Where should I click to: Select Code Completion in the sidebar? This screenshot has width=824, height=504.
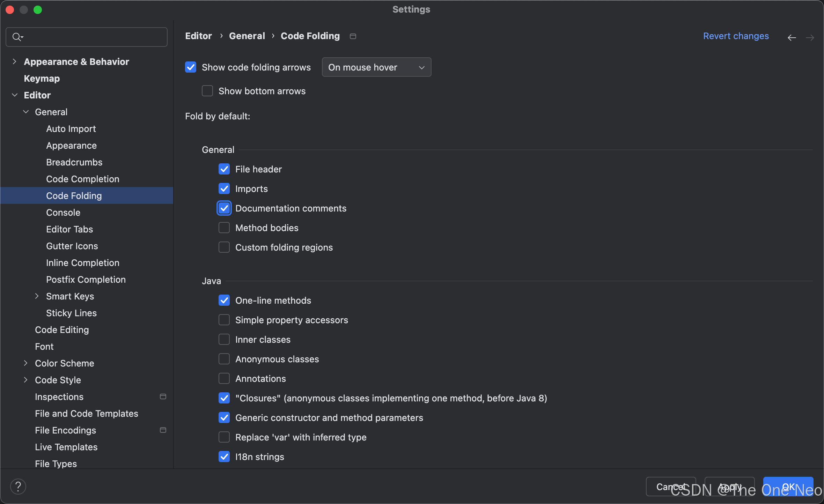click(83, 179)
